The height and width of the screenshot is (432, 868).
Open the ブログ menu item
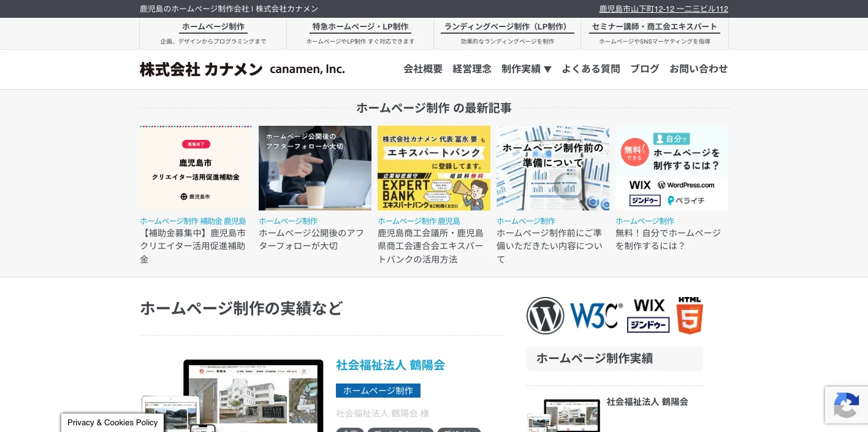pyautogui.click(x=645, y=69)
